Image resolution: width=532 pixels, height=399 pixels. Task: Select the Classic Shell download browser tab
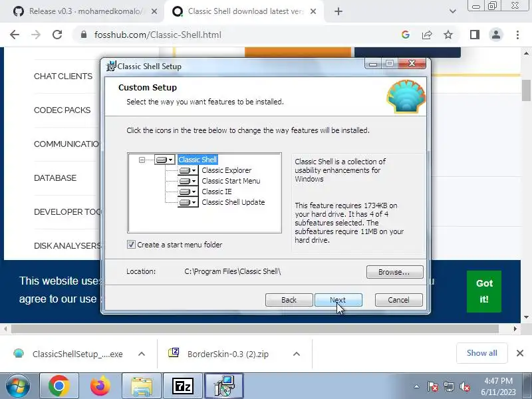(245, 11)
